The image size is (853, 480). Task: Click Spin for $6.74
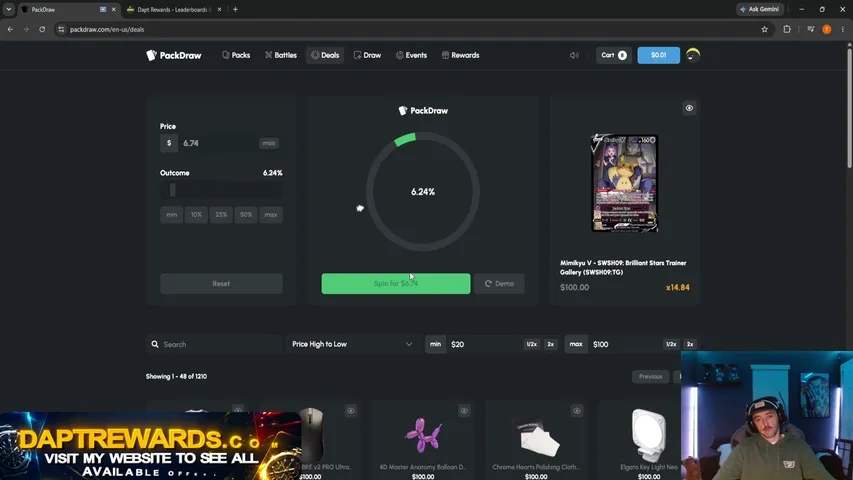[395, 284]
